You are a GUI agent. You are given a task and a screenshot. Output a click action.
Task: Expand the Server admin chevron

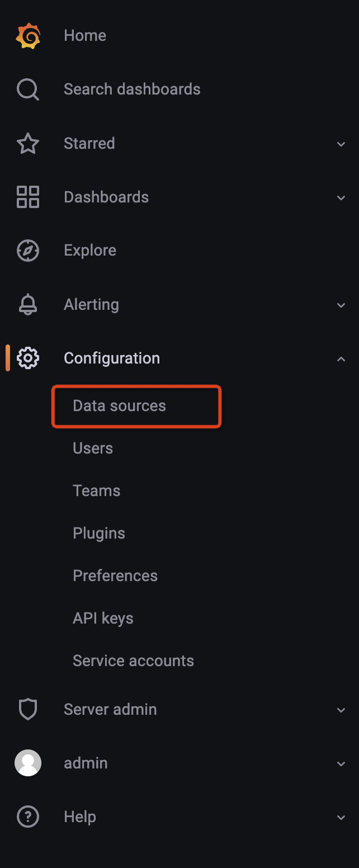[x=341, y=710]
